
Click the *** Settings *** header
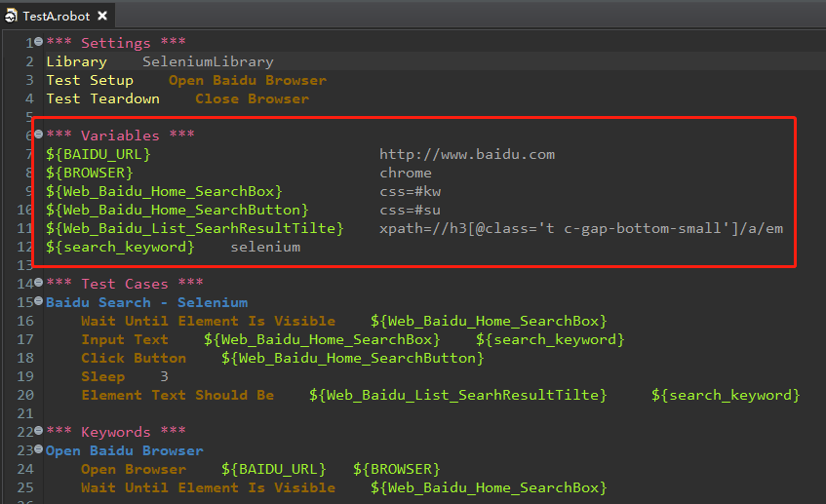tap(116, 43)
